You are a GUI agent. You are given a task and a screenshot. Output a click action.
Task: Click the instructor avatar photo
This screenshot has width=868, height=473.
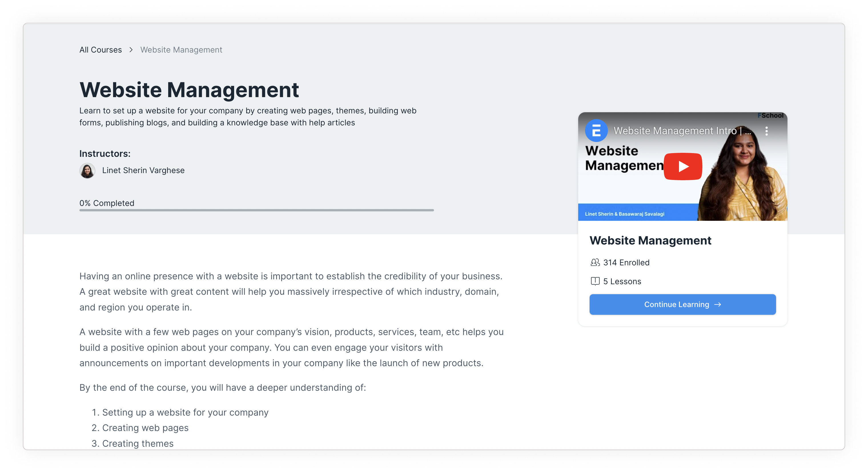click(87, 171)
